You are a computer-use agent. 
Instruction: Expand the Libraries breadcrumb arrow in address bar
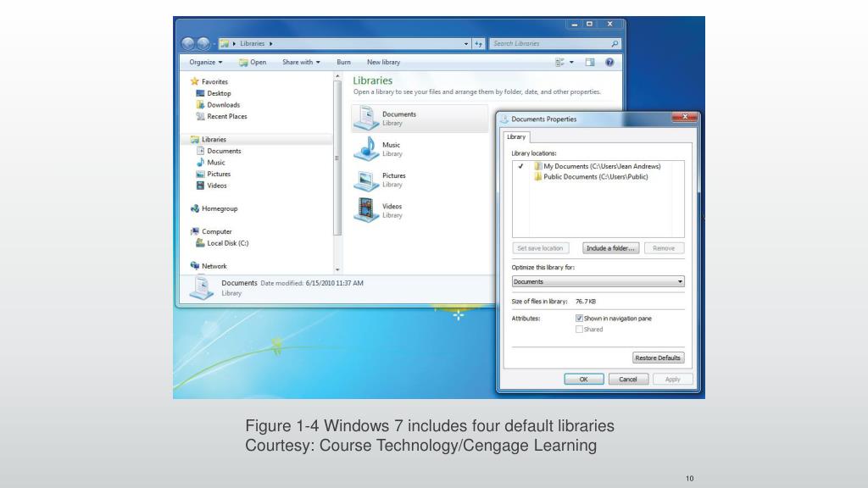click(270, 44)
